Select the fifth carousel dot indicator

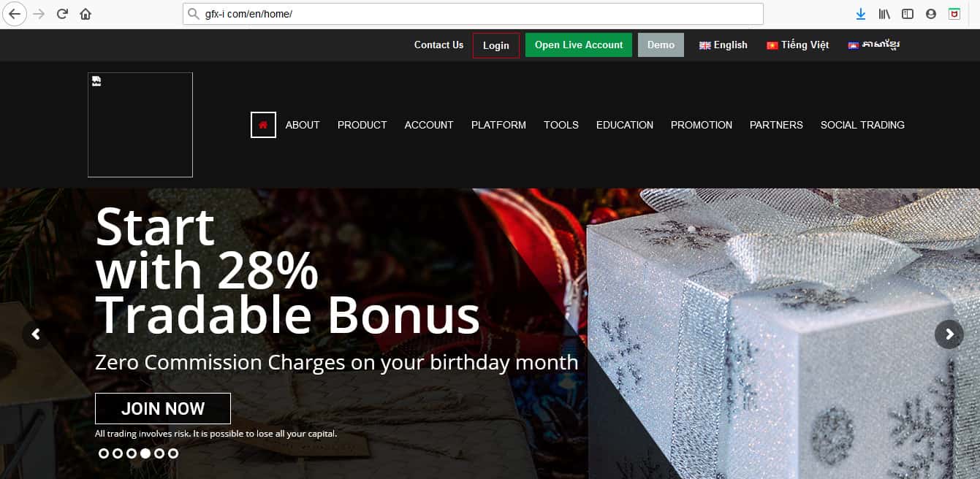coord(159,453)
